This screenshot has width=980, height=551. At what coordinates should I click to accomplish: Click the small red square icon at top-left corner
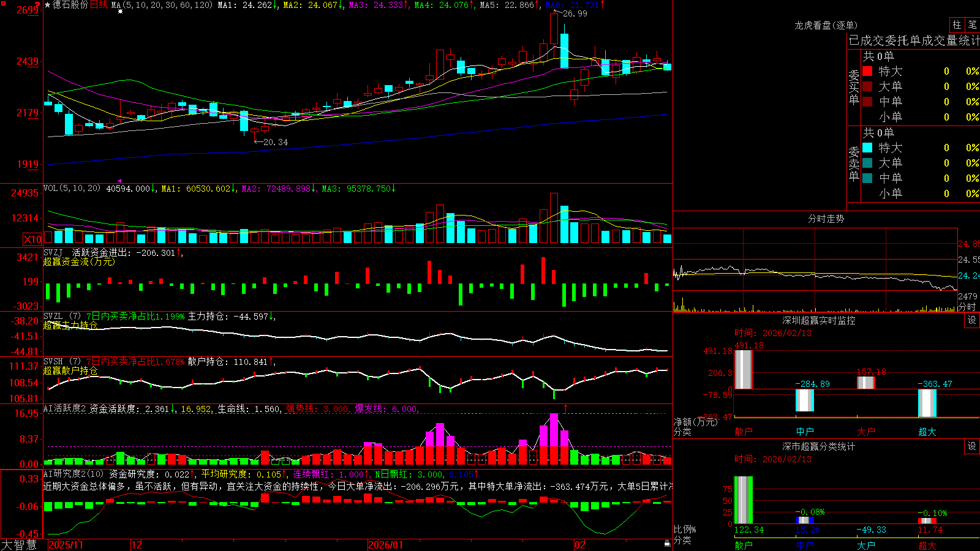pyautogui.click(x=3, y=3)
